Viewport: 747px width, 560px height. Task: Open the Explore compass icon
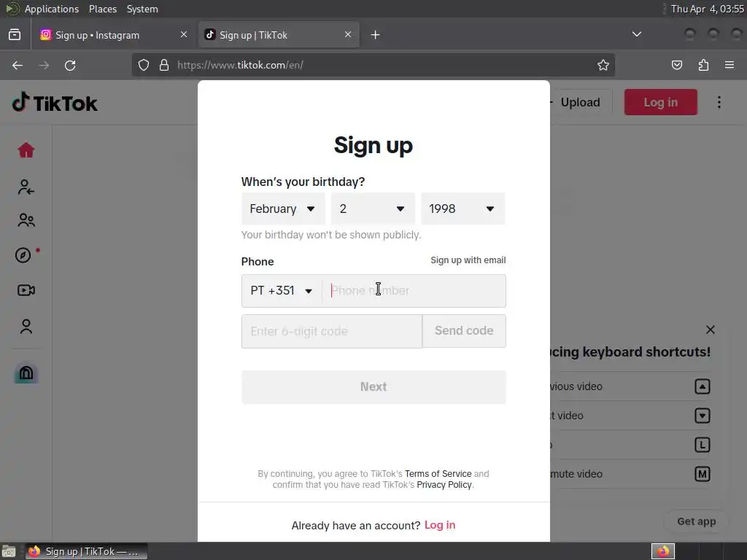coord(23,255)
